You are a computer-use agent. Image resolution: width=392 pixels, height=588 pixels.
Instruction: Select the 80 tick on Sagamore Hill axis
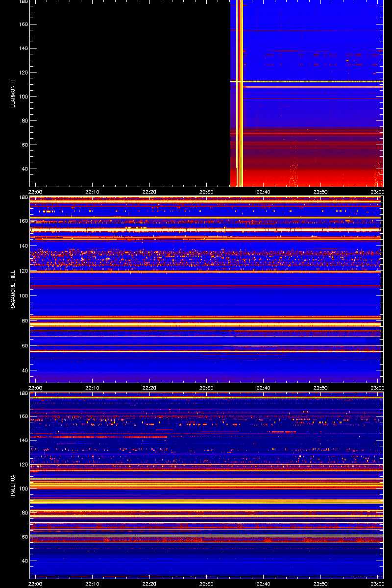click(x=24, y=321)
